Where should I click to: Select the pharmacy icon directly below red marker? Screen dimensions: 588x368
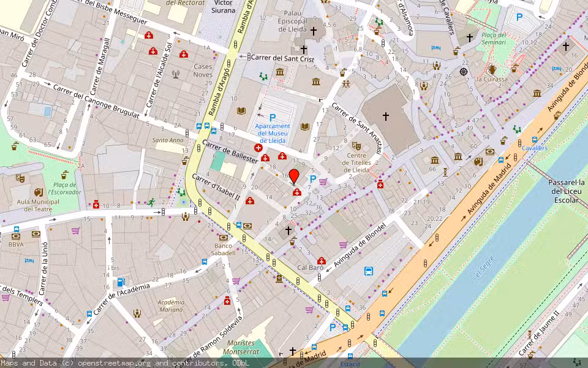pyautogui.click(x=296, y=192)
